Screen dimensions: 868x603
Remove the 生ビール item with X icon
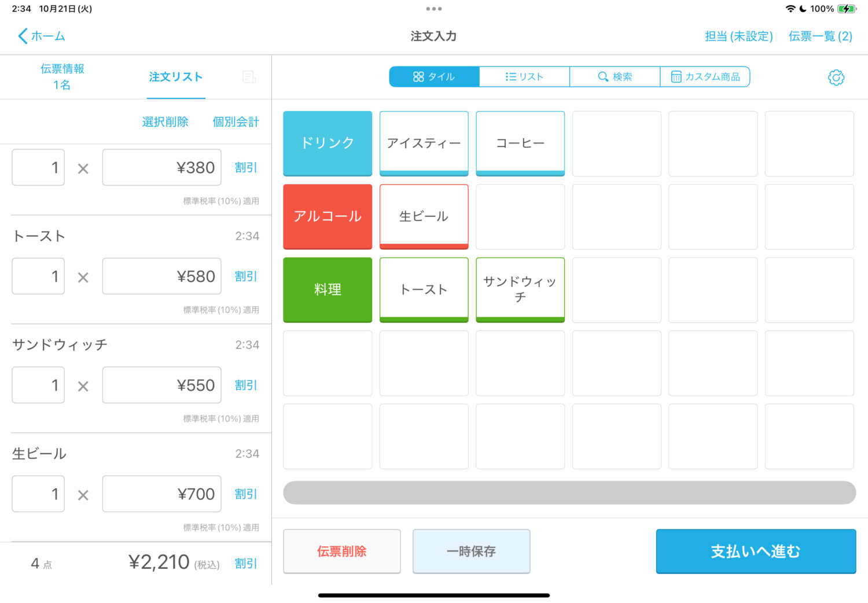click(83, 495)
